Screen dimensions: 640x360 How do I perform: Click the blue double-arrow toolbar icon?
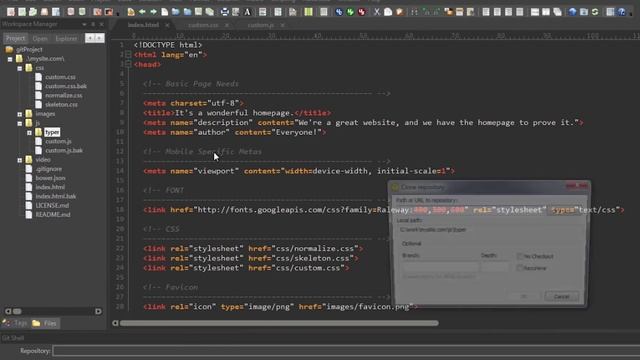tap(339, 12)
